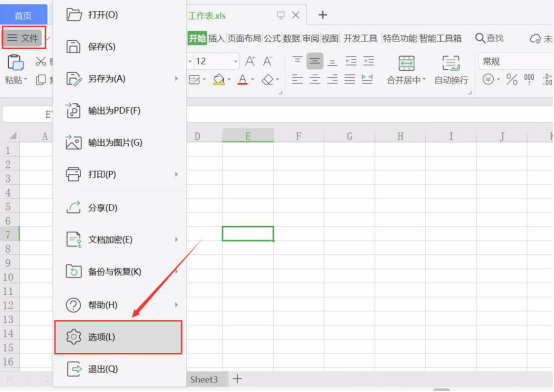The width and height of the screenshot is (554, 392).
Task: Switch to the 工作表.xls document tab
Action: tap(207, 16)
